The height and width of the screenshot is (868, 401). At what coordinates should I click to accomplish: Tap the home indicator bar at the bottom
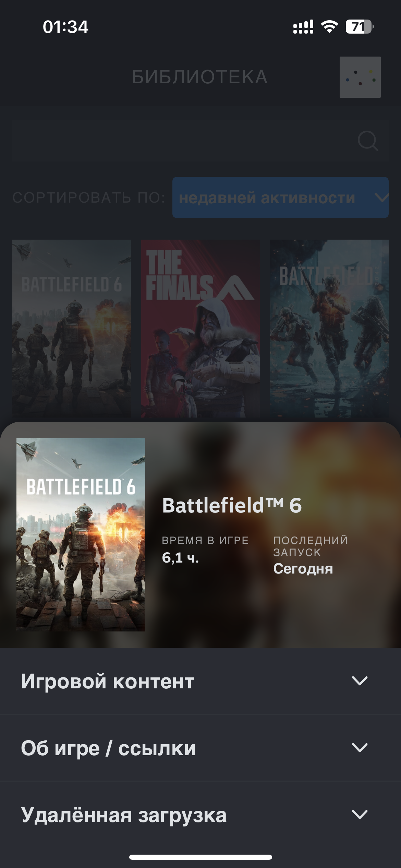tap(200, 857)
